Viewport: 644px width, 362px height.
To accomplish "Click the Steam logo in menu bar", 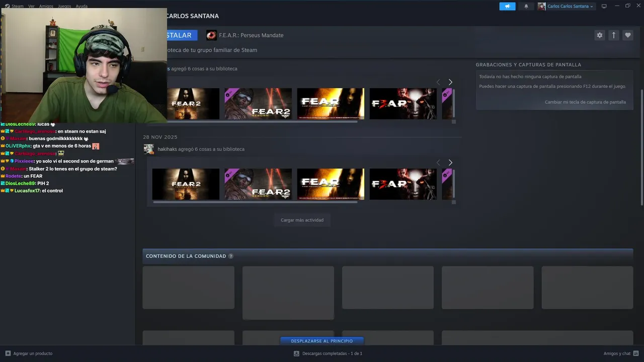I will coord(7,6).
